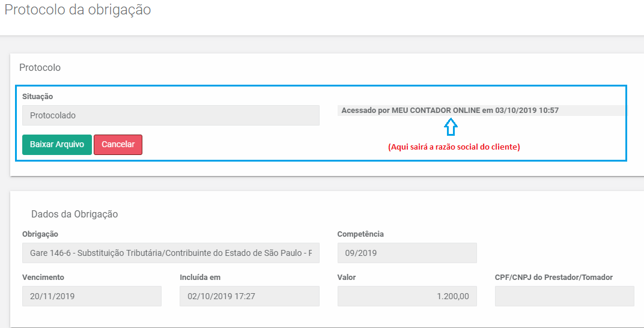This screenshot has height=328, width=644.
Task: Click the Competência field showing 09/2019
Action: tap(407, 253)
